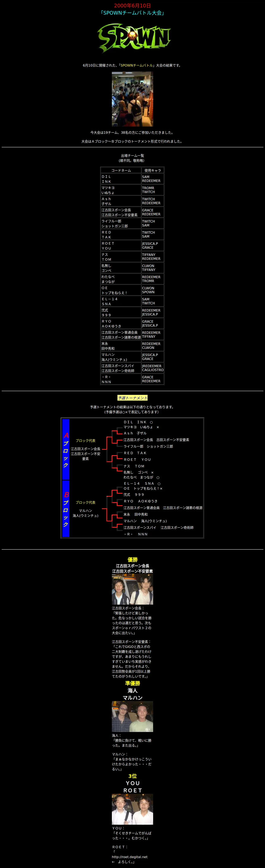The height and width of the screenshot is (868, 265).
Task: Follow the http://roet.degital.net link
Action: [130, 856]
